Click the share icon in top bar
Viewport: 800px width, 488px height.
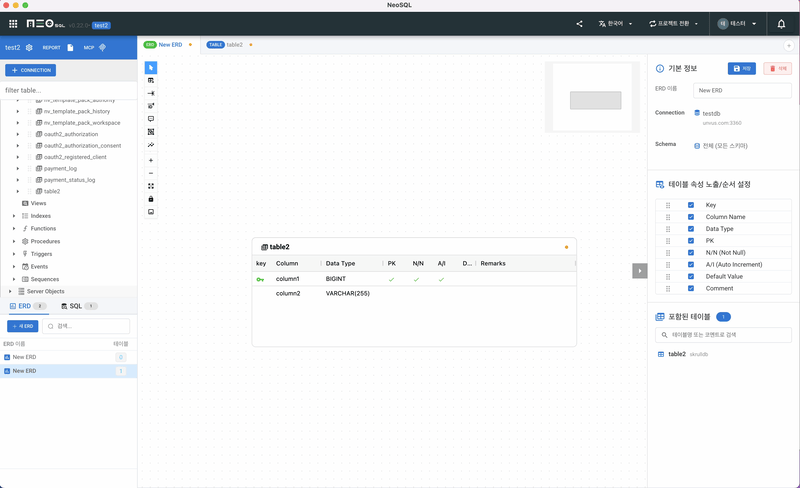579,24
